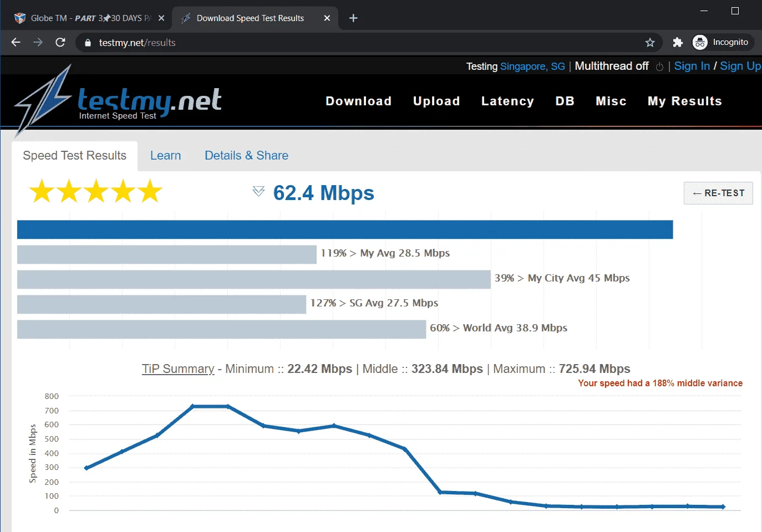Click the 62.4 Mbps speed result text
This screenshot has width=762, height=532.
(x=324, y=193)
